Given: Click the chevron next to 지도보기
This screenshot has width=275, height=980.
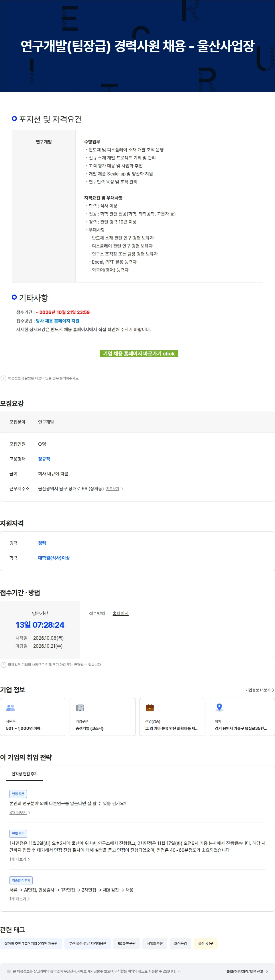Looking at the screenshot, I should [x=122, y=489].
